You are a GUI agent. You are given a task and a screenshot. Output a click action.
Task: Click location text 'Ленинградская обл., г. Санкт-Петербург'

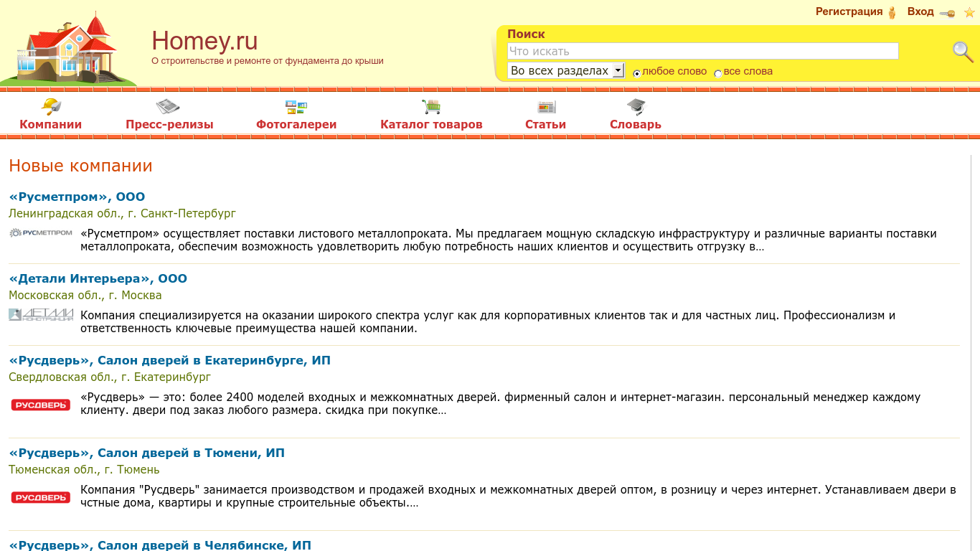point(122,213)
